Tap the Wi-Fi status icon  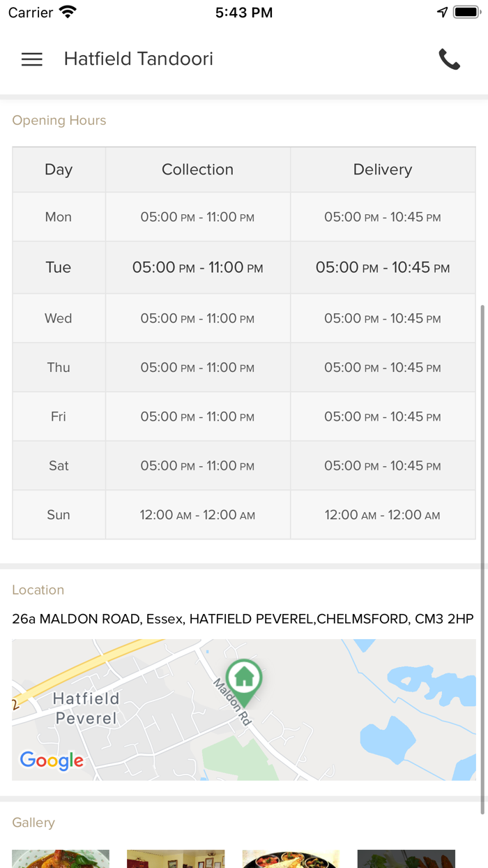(x=68, y=13)
